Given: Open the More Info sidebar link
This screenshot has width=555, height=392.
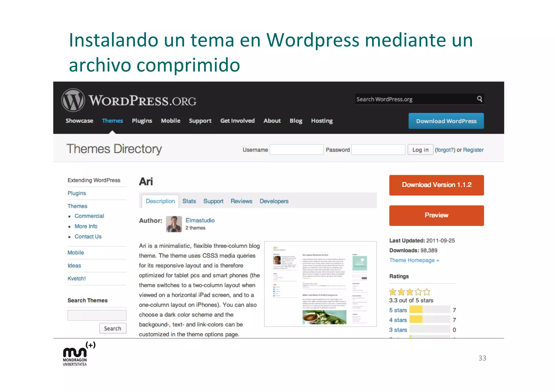Looking at the screenshot, I should (86, 226).
